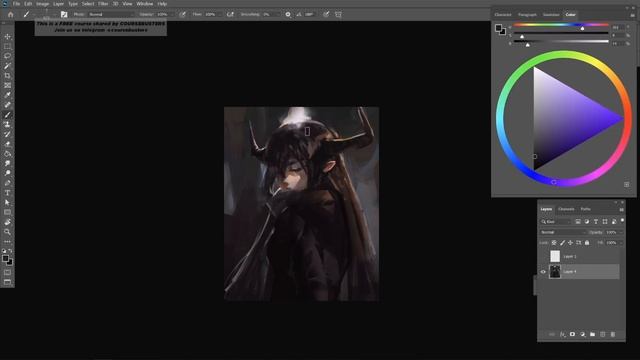This screenshot has height=360, width=640.
Task: Open the layer blend mode dropdown
Action: 562,232
